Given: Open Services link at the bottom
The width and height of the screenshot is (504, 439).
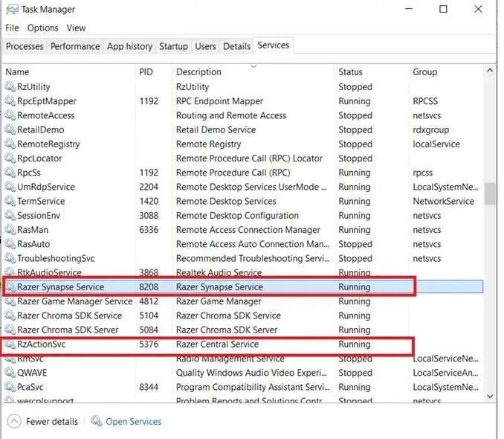Looking at the screenshot, I should tap(133, 422).
